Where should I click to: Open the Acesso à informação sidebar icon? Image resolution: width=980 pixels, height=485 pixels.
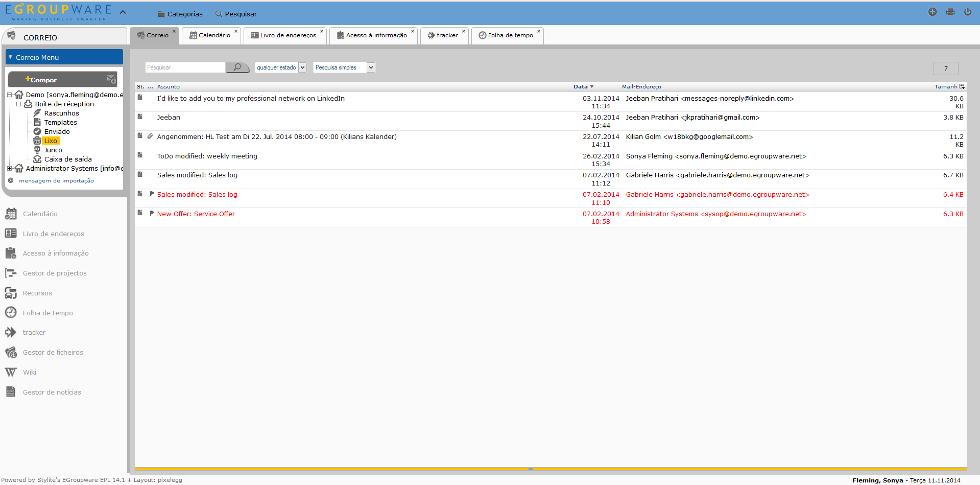coord(11,253)
